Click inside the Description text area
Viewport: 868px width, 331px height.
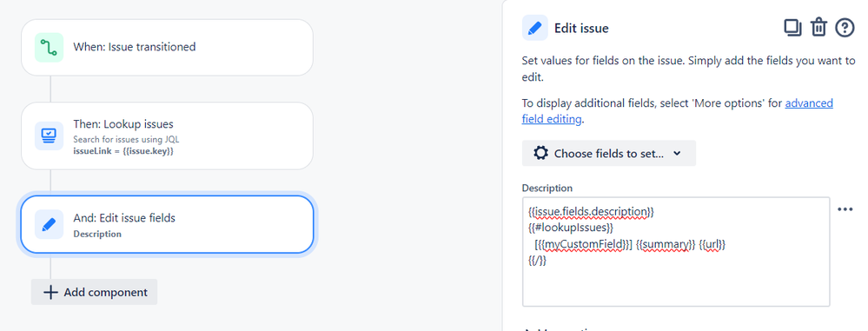pos(676,252)
